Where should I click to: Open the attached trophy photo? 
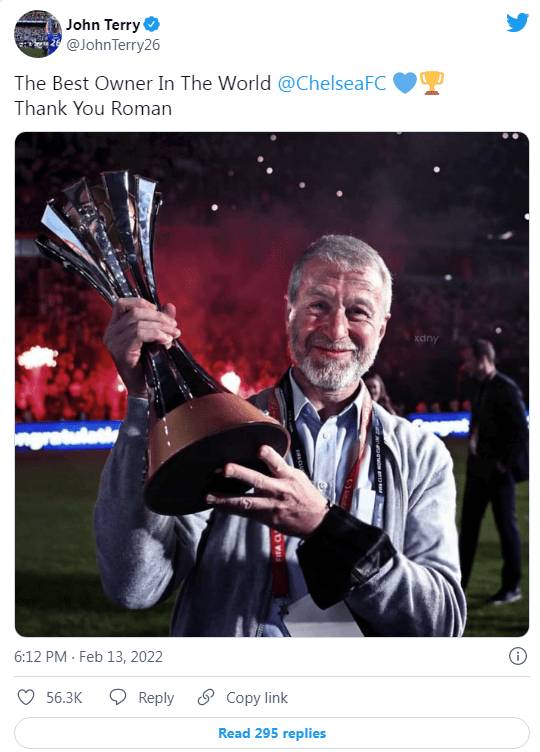[x=272, y=384]
